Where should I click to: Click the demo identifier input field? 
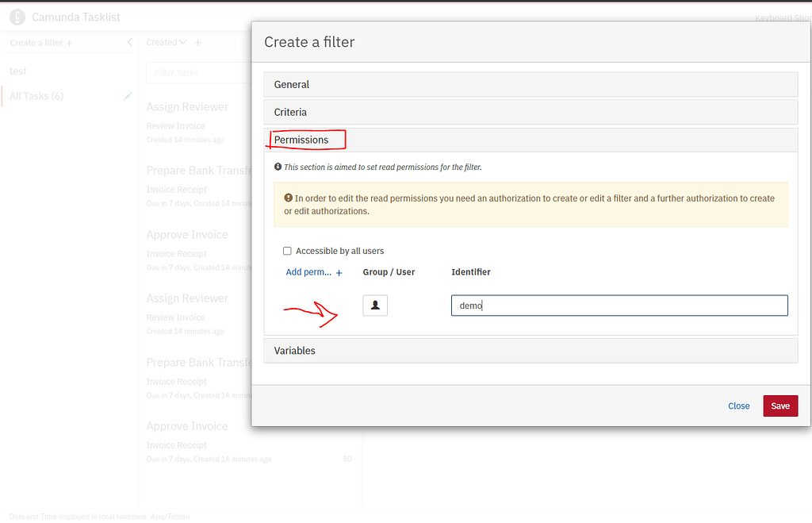click(x=619, y=305)
